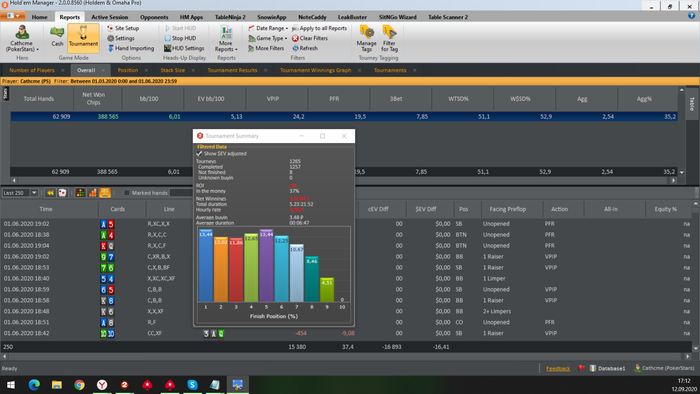700x394 pixels.
Task: Open the Opponents ribbon tab
Action: pyautogui.click(x=154, y=17)
